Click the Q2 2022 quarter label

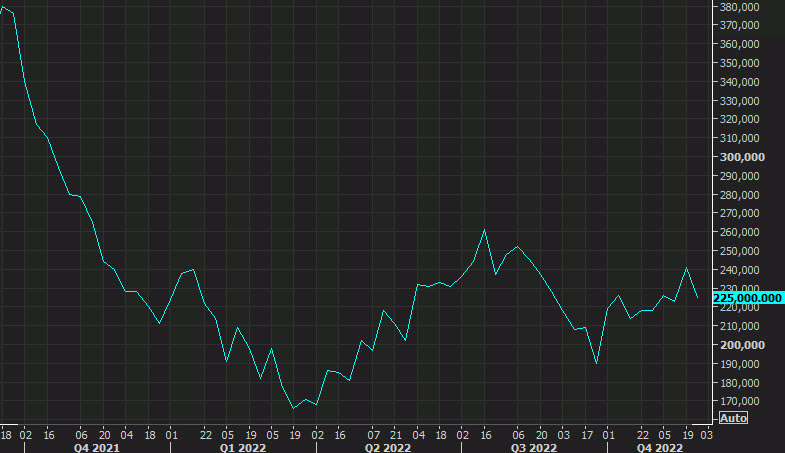[388, 447]
